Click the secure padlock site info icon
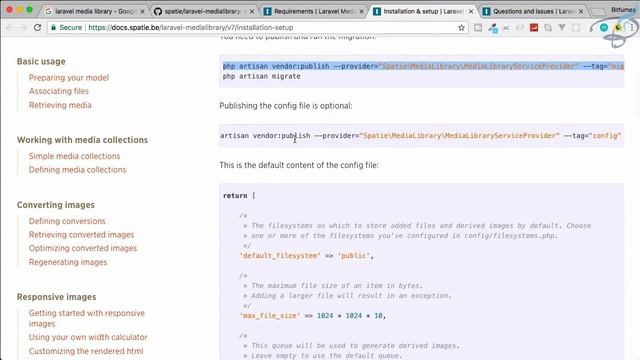640x360 pixels. (x=53, y=27)
